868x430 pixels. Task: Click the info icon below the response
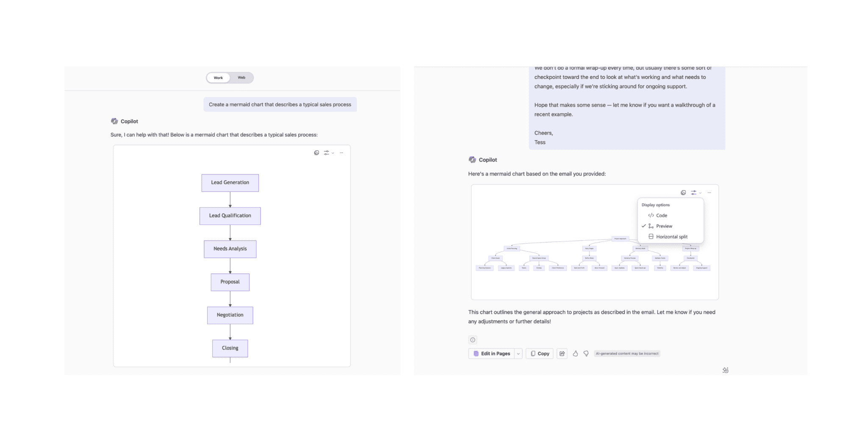(473, 340)
